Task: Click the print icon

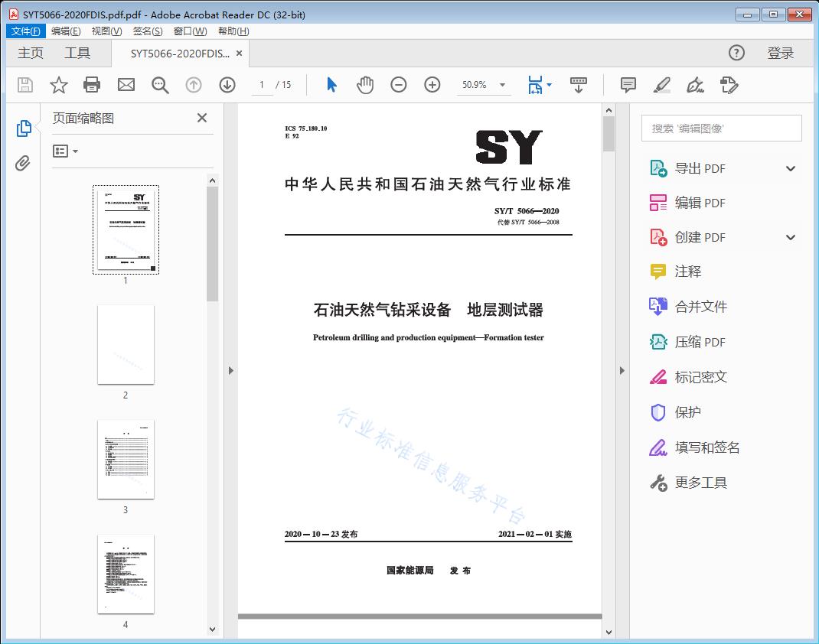Action: tap(92, 85)
